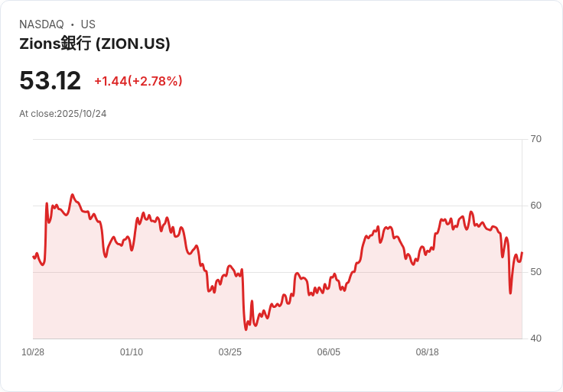Click the 01/10 date axis label
563x392 pixels.
[x=132, y=352]
